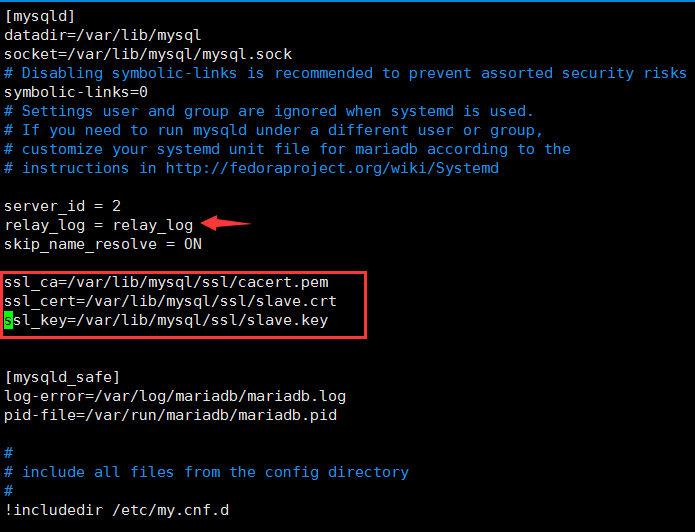The width and height of the screenshot is (695, 532).
Task: Click the green cursor on ssl_key line
Action: point(8,320)
